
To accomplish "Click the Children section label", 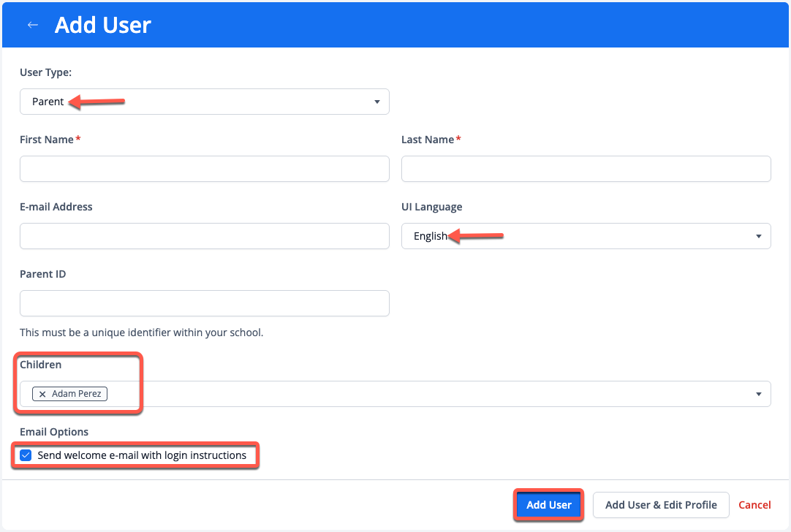I will pos(41,365).
